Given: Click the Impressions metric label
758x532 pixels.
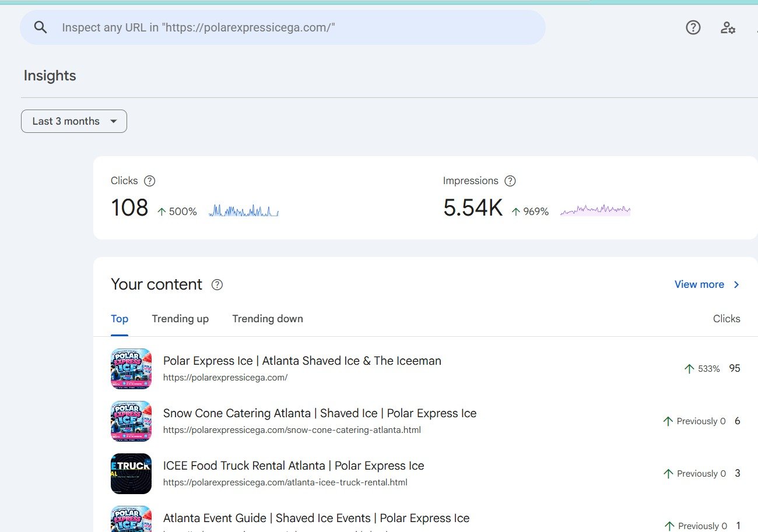Looking at the screenshot, I should [x=471, y=181].
